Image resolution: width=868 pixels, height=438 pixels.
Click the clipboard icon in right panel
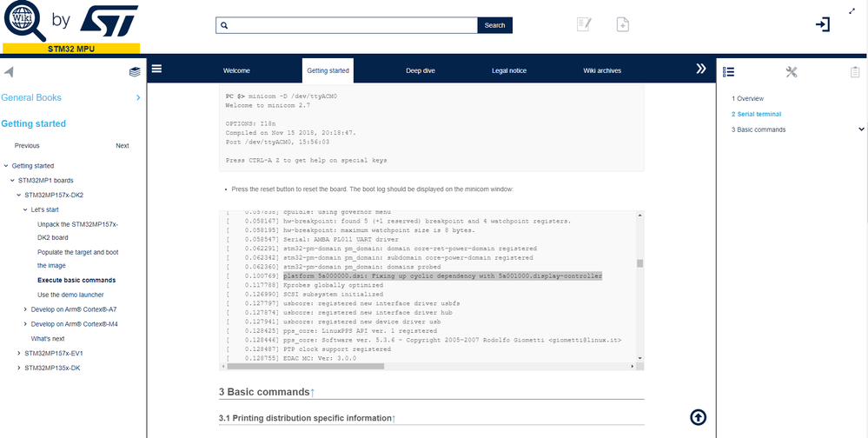(855, 72)
